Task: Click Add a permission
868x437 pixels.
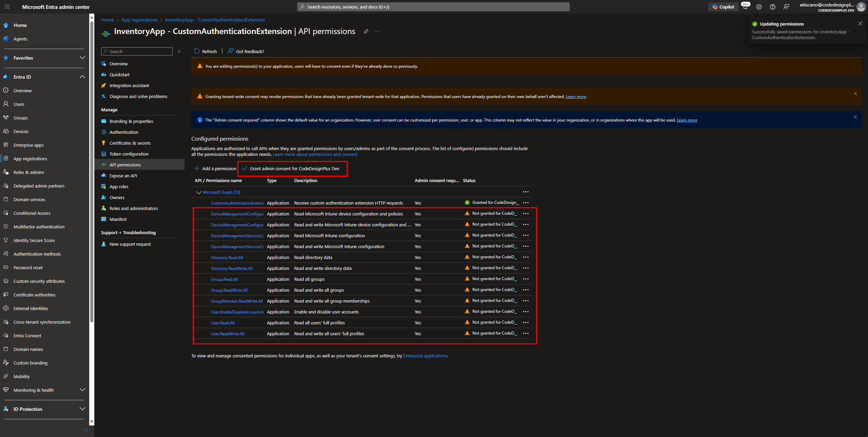Action: [x=215, y=168]
